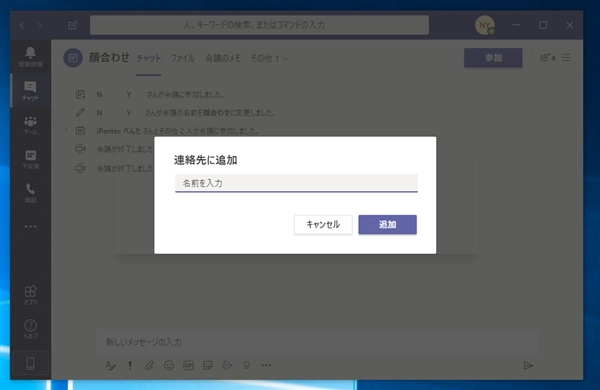Screen dimensions: 600x390
Task: Cancel the add contact dialog with キャンセル
Action: 323,224
